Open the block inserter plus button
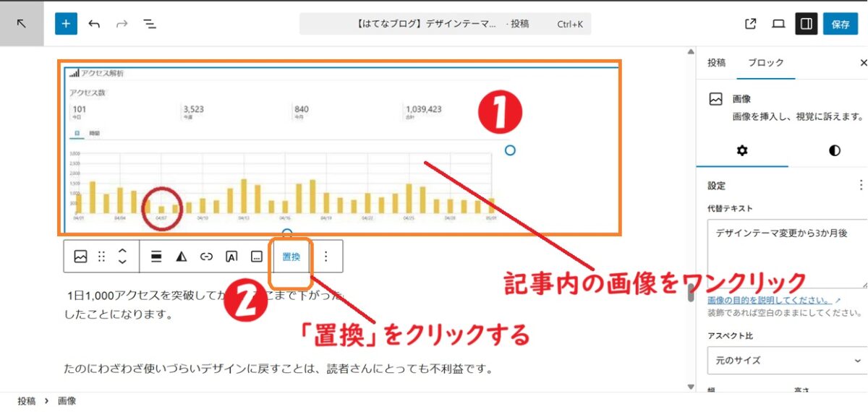The image size is (868, 412). pyautogui.click(x=66, y=24)
